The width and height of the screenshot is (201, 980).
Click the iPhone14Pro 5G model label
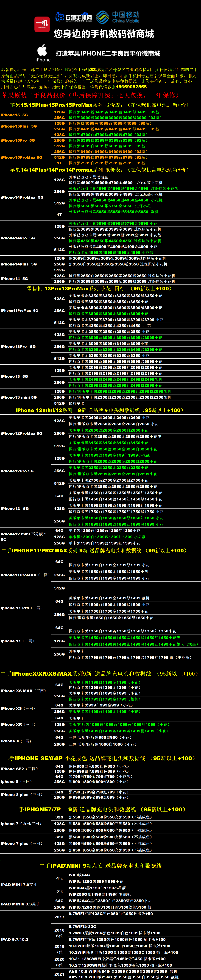(x=18, y=238)
